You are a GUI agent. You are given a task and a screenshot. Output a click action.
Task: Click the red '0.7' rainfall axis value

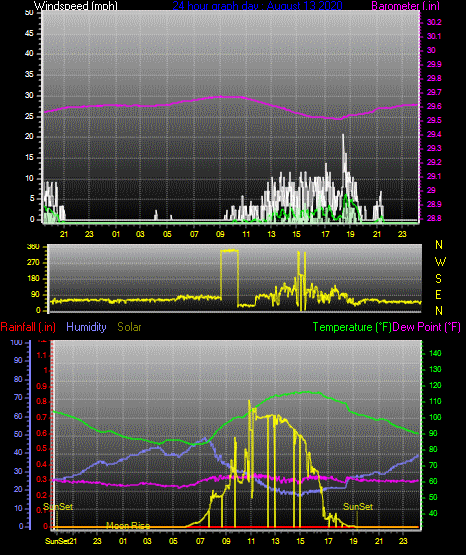point(42,417)
